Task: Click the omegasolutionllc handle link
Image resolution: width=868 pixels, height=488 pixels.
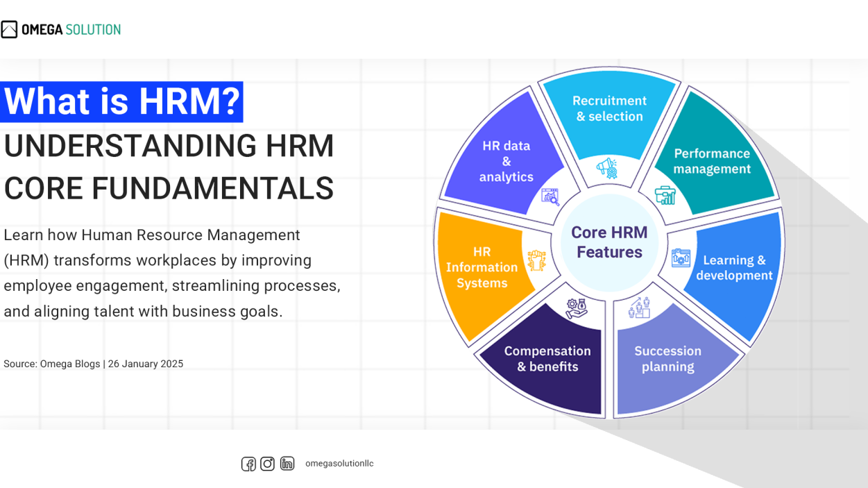Action: click(x=339, y=464)
